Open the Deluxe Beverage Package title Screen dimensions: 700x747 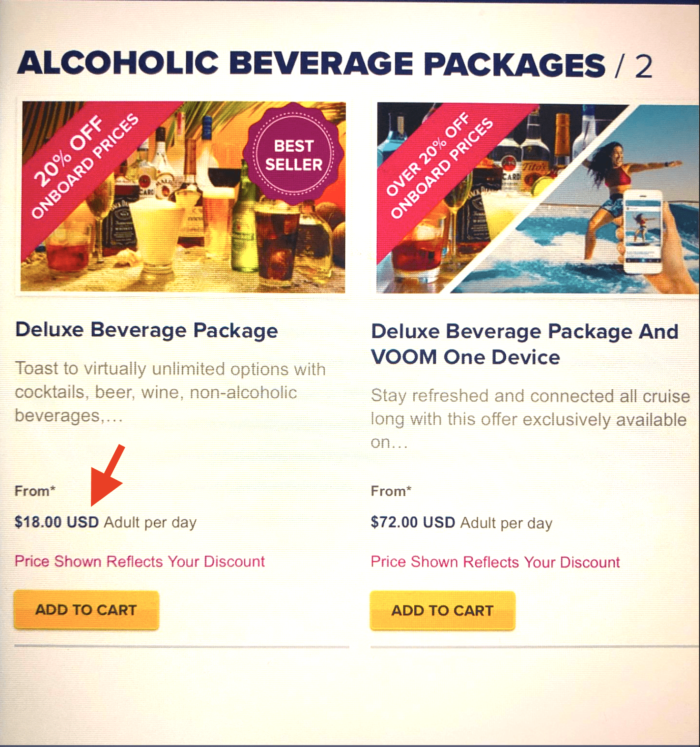coord(147,330)
